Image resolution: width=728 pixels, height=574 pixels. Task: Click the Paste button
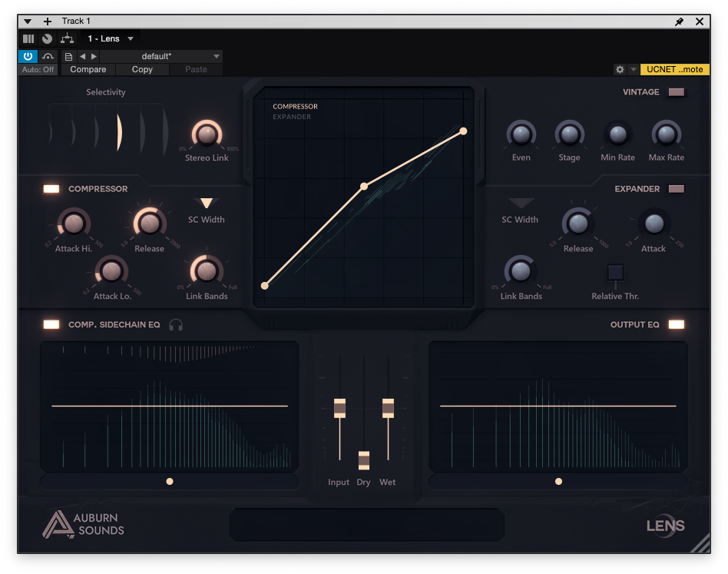click(196, 69)
